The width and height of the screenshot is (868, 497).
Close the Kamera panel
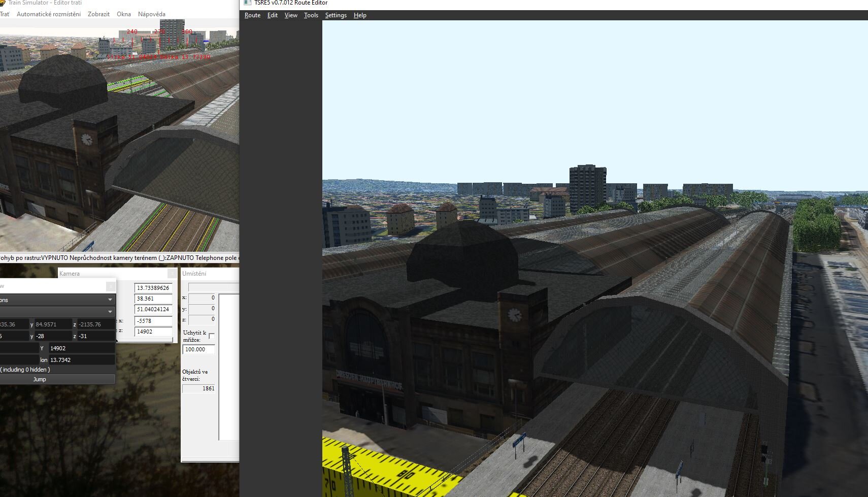[173, 274]
